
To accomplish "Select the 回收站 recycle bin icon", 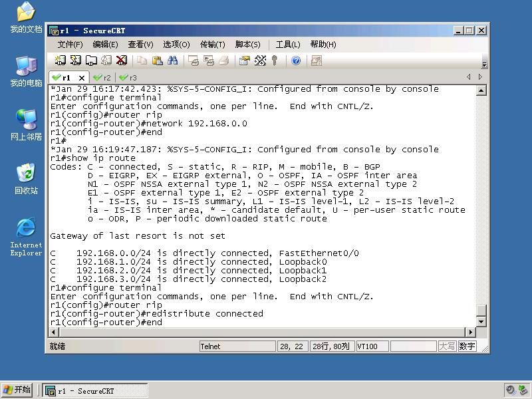I will [x=26, y=179].
